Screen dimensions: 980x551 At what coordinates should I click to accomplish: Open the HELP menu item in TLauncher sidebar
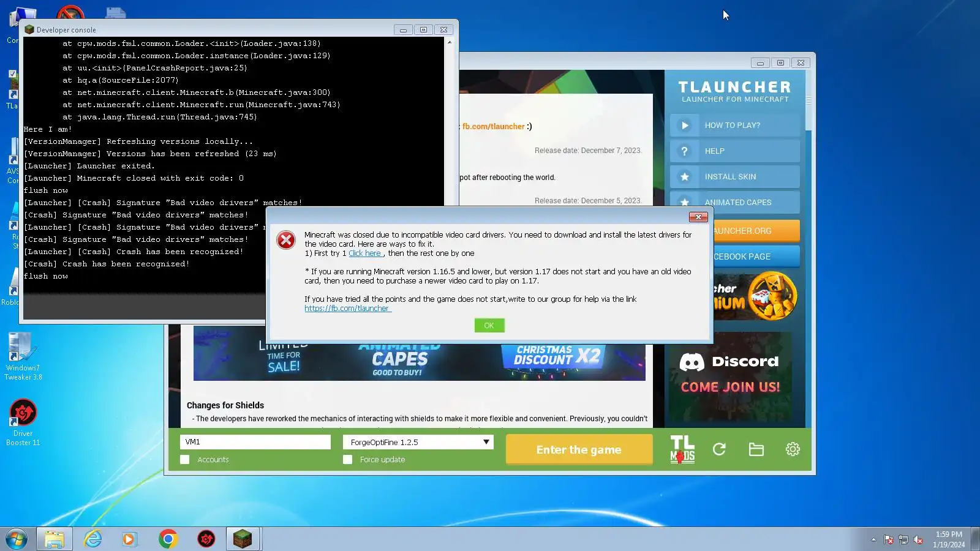[x=735, y=151]
